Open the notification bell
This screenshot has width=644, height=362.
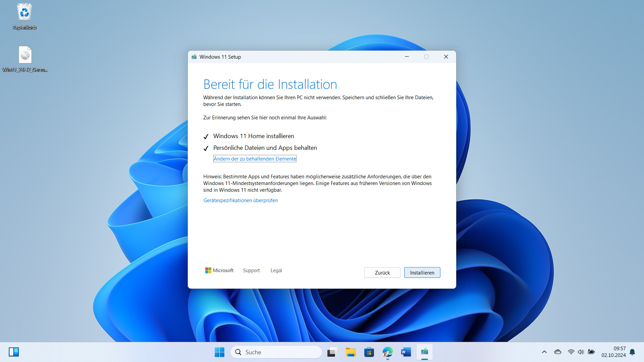click(633, 352)
